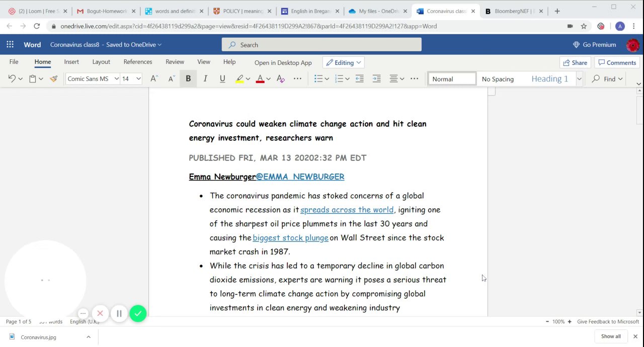644x347 pixels.
Task: Open the Editing mode dropdown
Action: point(344,63)
